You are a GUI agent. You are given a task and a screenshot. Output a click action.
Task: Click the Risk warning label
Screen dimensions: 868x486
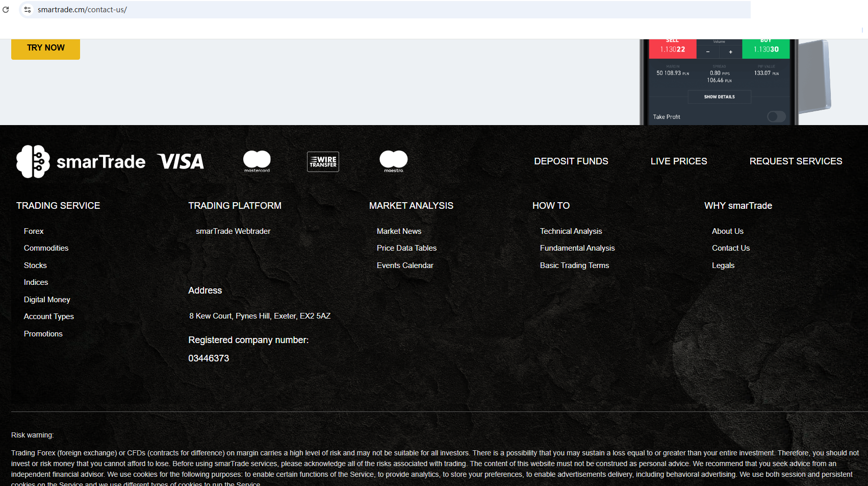pos(32,435)
